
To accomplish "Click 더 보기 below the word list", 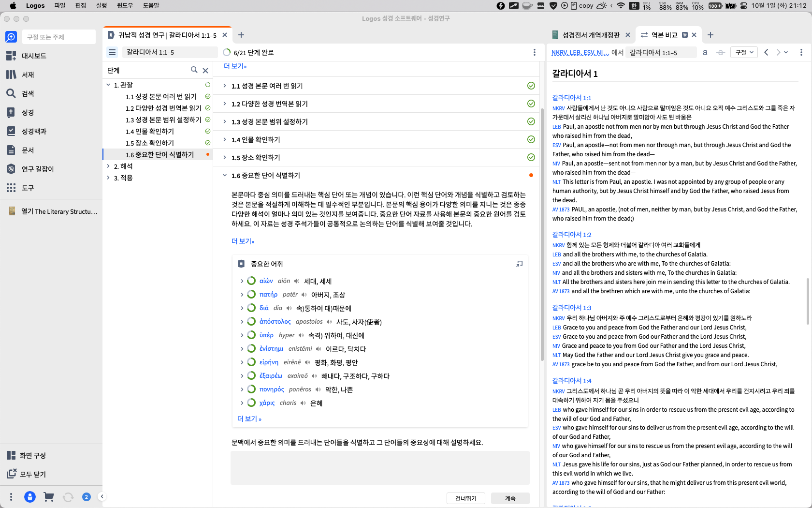I will (249, 418).
